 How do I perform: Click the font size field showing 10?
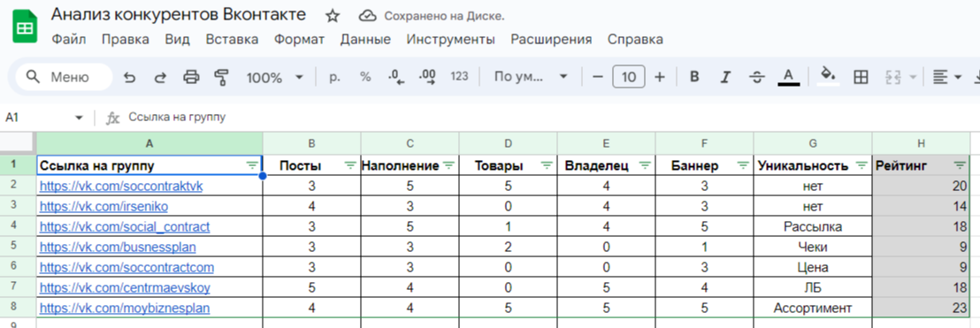[x=629, y=77]
